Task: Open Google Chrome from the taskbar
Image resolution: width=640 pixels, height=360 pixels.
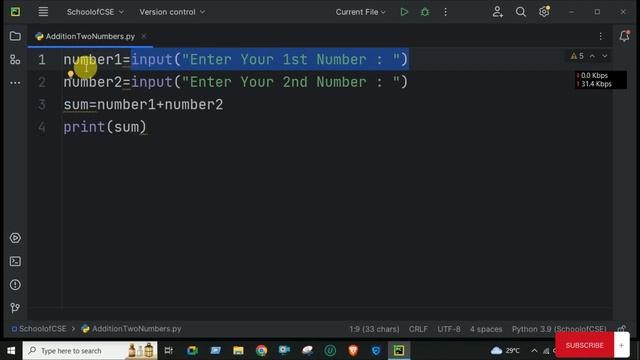Action: (261, 351)
